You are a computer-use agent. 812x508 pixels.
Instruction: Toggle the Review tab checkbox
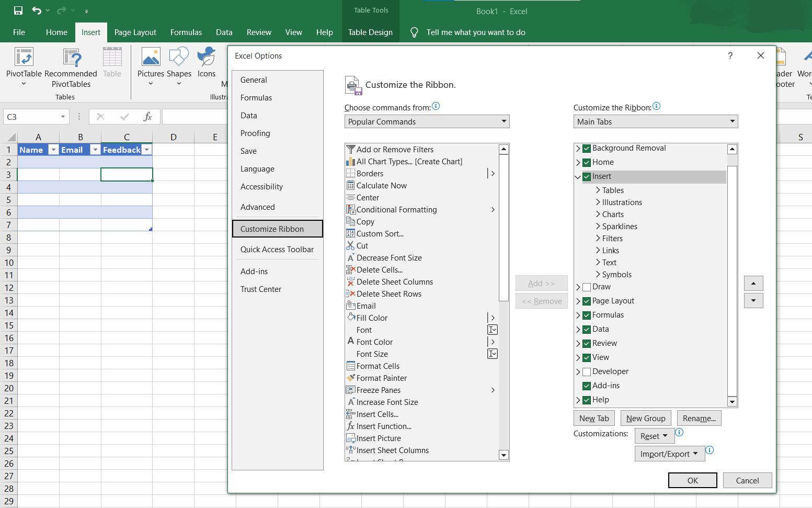587,344
